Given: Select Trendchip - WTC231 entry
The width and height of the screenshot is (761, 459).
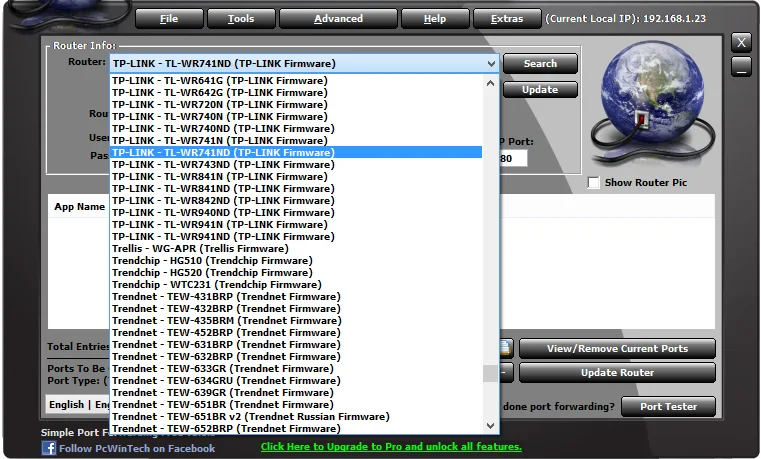Looking at the screenshot, I should click(296, 285).
